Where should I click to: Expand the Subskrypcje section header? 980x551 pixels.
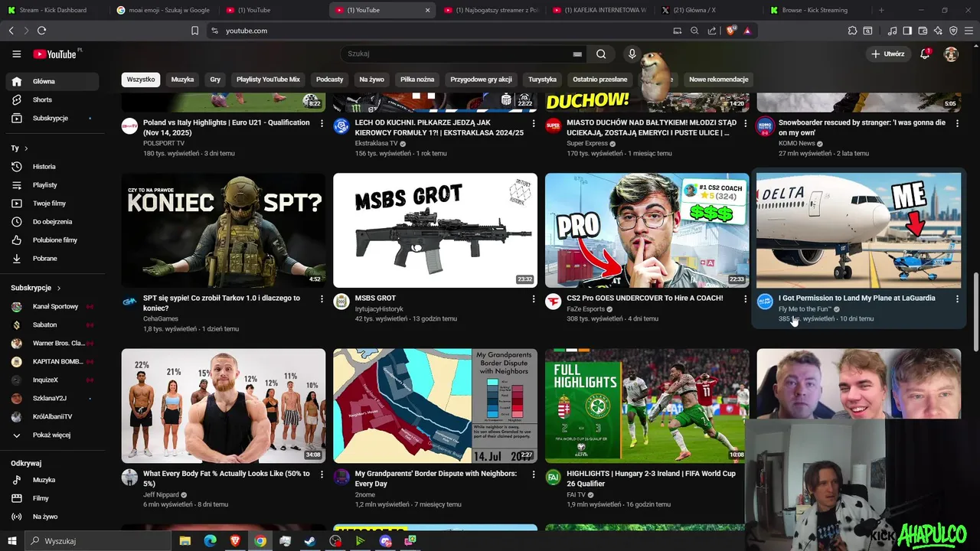click(36, 288)
